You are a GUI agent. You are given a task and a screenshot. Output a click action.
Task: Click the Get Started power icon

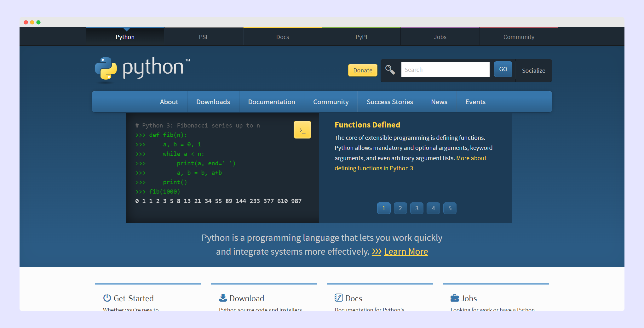tap(107, 298)
